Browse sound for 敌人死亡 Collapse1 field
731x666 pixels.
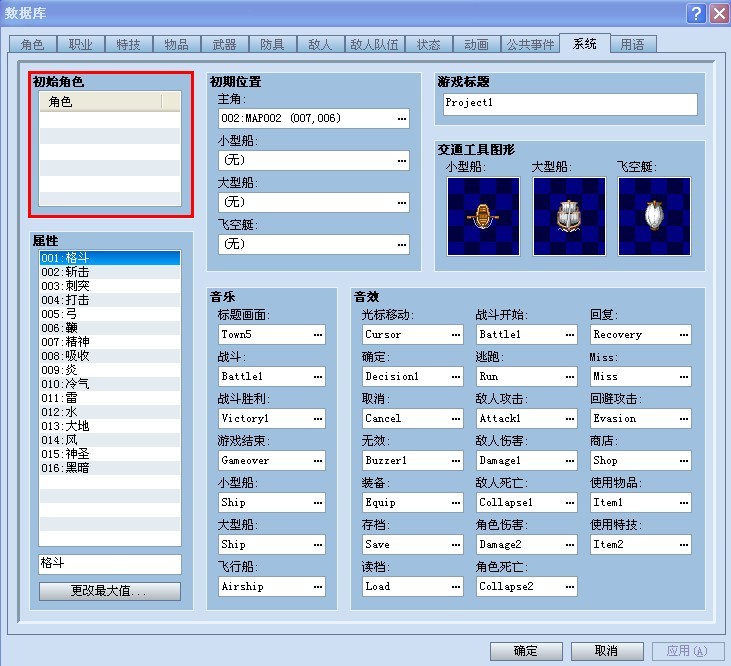click(x=569, y=502)
